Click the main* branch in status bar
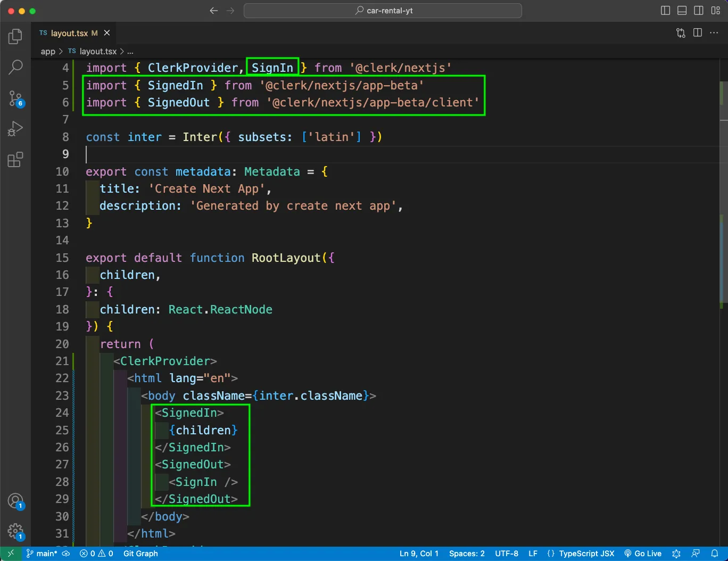 coord(42,554)
